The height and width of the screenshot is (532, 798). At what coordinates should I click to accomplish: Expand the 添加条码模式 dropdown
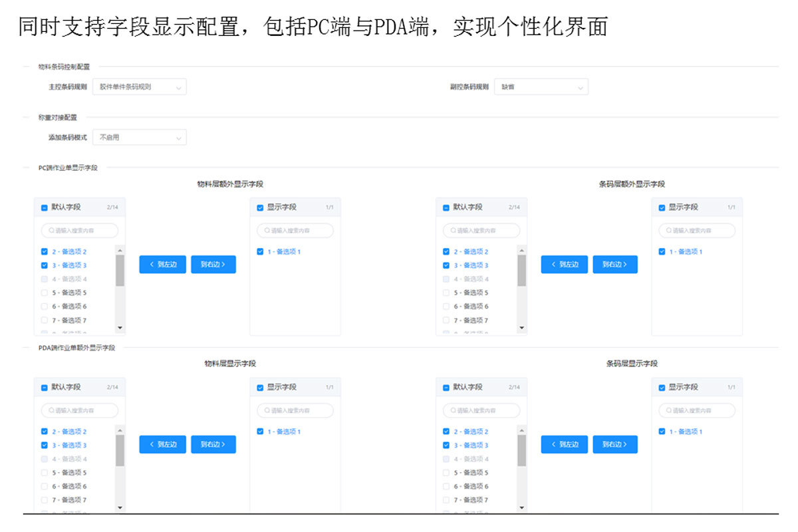pos(139,138)
